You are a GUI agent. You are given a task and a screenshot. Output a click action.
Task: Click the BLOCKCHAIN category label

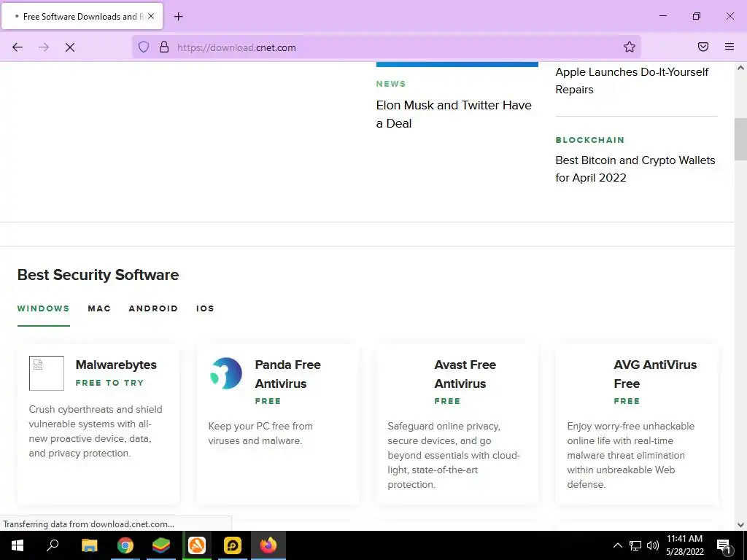click(589, 140)
